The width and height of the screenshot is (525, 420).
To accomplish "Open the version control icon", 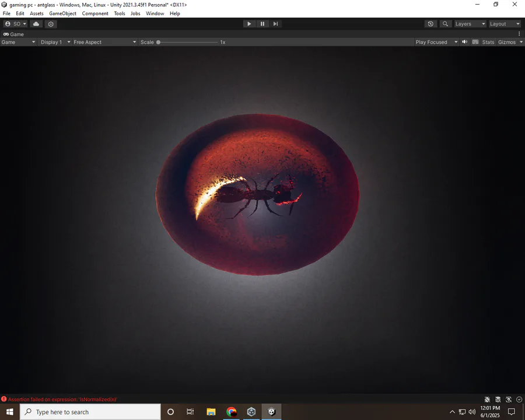I will 51,24.
